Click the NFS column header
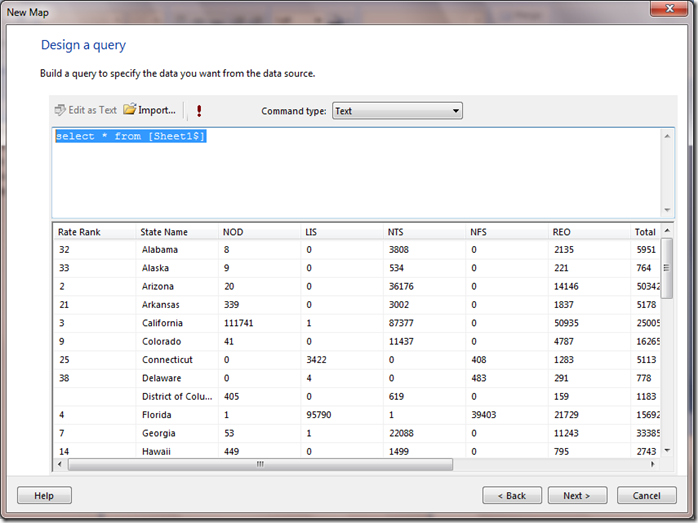698x523 pixels. (x=507, y=232)
